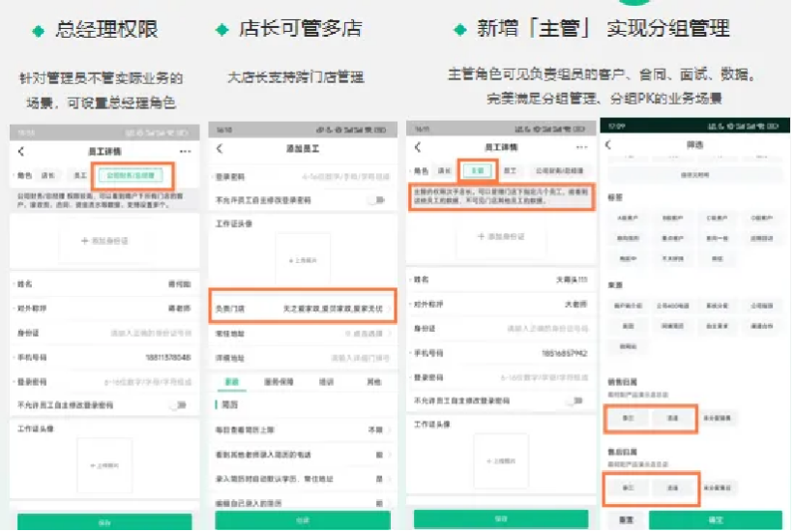Open three-dot menu on first 员工详情 screen

[x=185, y=152]
